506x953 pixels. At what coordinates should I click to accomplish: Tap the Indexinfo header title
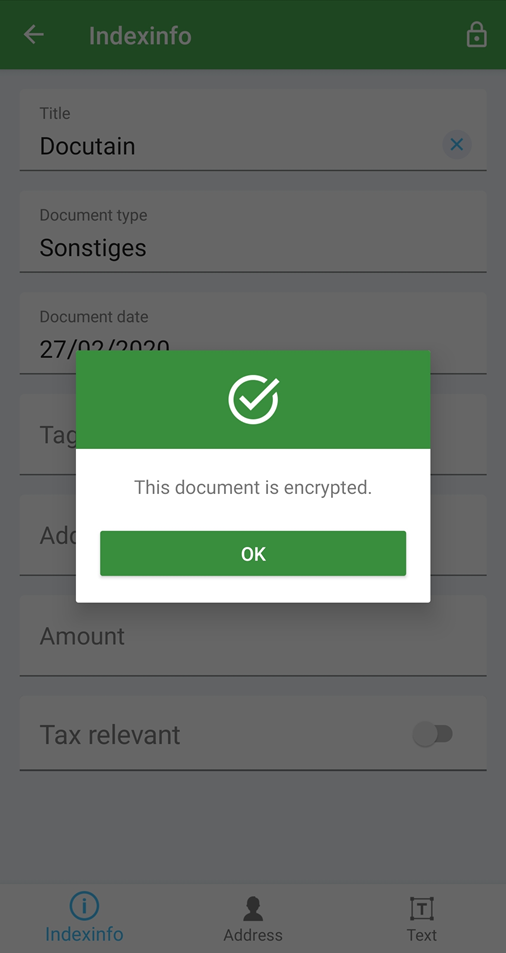point(140,36)
